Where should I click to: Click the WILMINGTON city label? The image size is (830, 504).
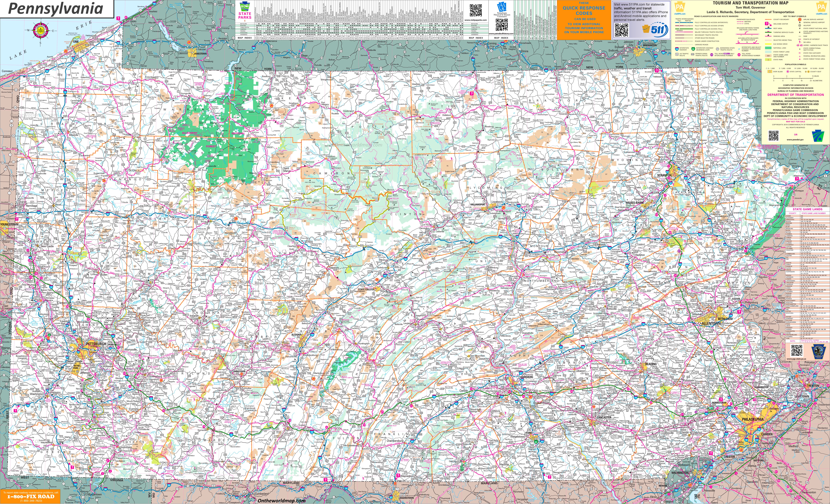click(x=680, y=473)
